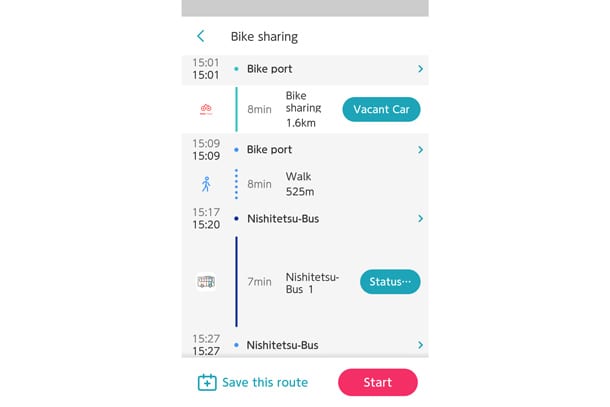This screenshot has width=610, height=407.
Task: Click the blue walking person icon
Action: click(x=206, y=184)
